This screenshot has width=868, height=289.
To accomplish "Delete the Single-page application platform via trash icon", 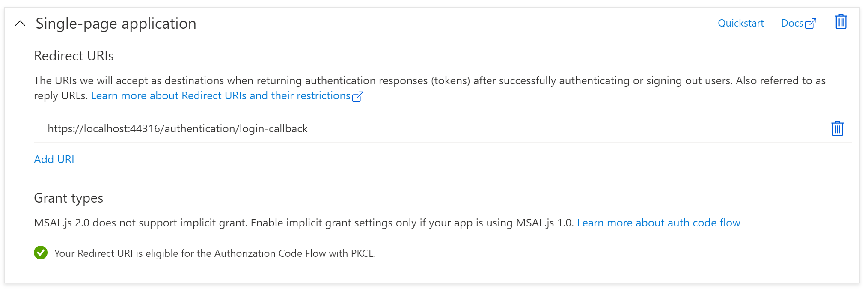I will 840,22.
